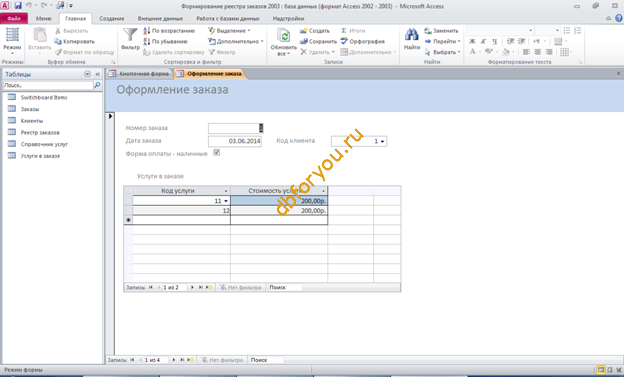Toggle bold Ж formatting

[x=472, y=41]
